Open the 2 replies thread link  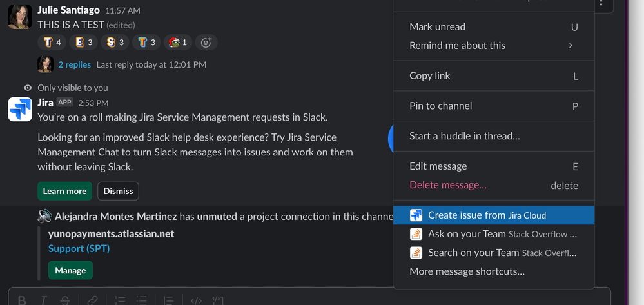pyautogui.click(x=74, y=64)
